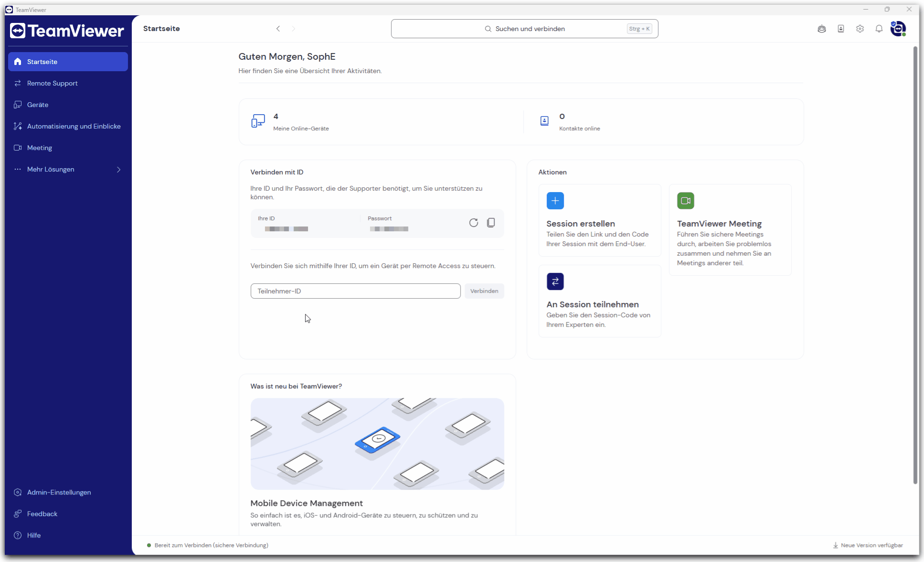
Task: Open the AI assistant robot icon
Action: click(821, 29)
